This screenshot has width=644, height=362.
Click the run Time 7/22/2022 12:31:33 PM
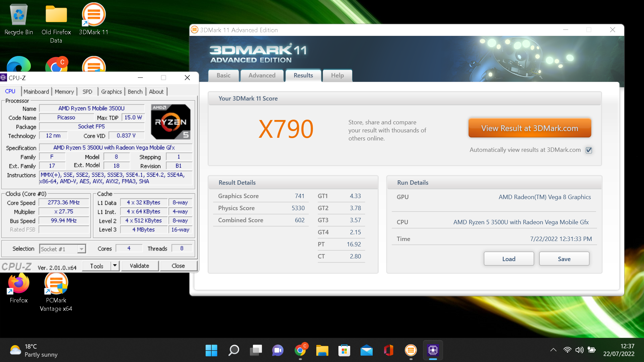pos(561,239)
